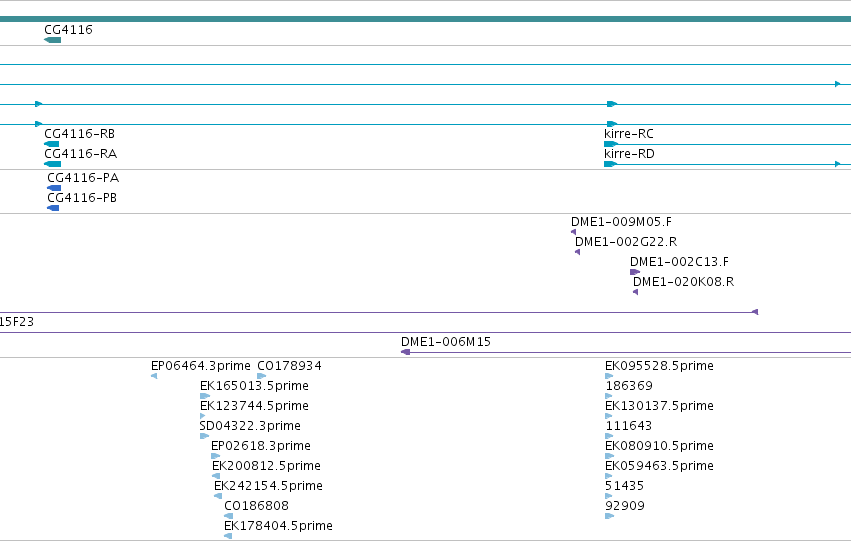Screen dimensions: 851x541
Task: Click the EK178404.5prime EST arrow
Action: 228,536
